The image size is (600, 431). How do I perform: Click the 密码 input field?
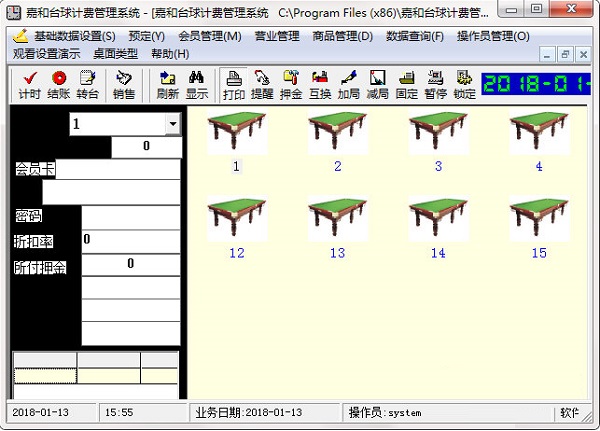click(130, 217)
